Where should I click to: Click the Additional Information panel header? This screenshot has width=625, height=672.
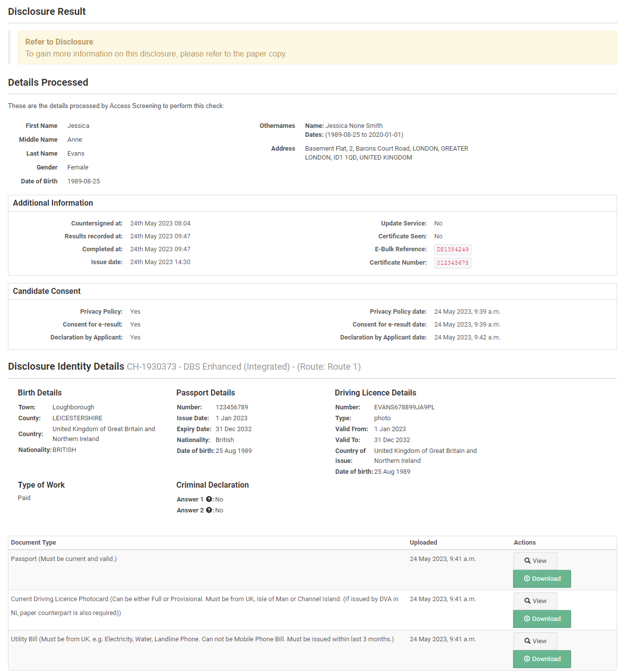[x=53, y=203]
